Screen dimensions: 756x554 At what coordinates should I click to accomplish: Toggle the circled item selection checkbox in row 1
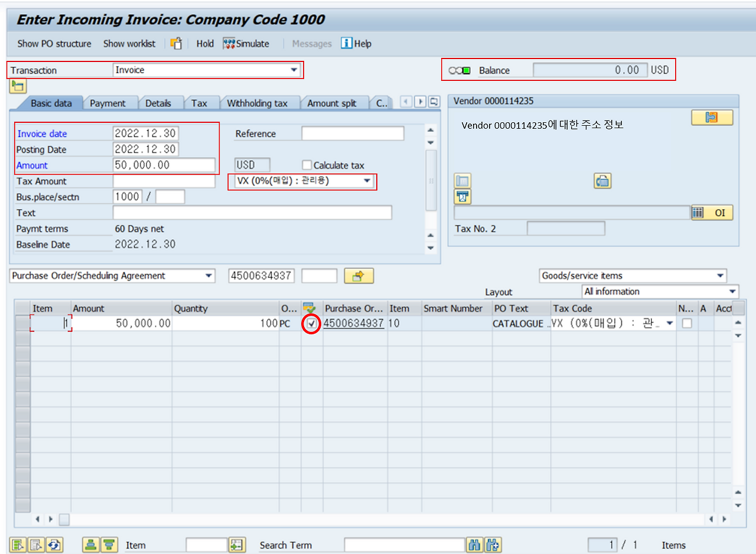[x=312, y=323]
